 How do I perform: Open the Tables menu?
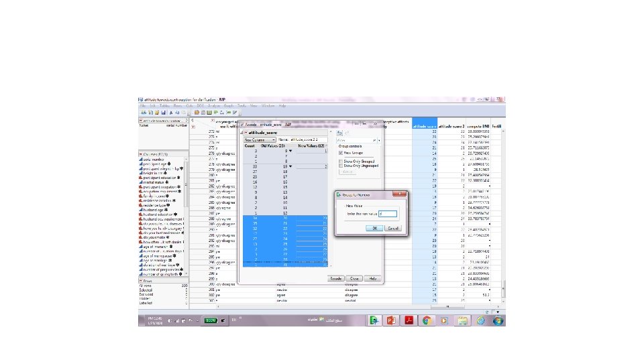pos(164,105)
